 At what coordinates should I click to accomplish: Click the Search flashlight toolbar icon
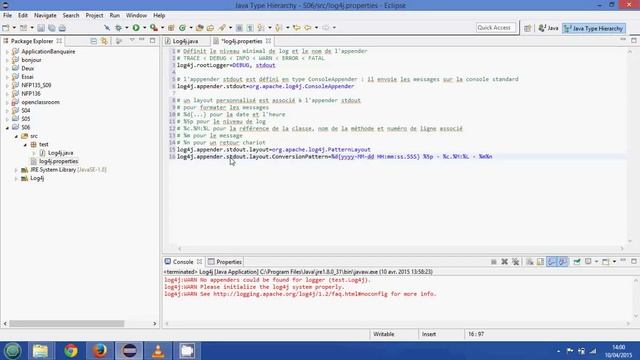[222, 28]
